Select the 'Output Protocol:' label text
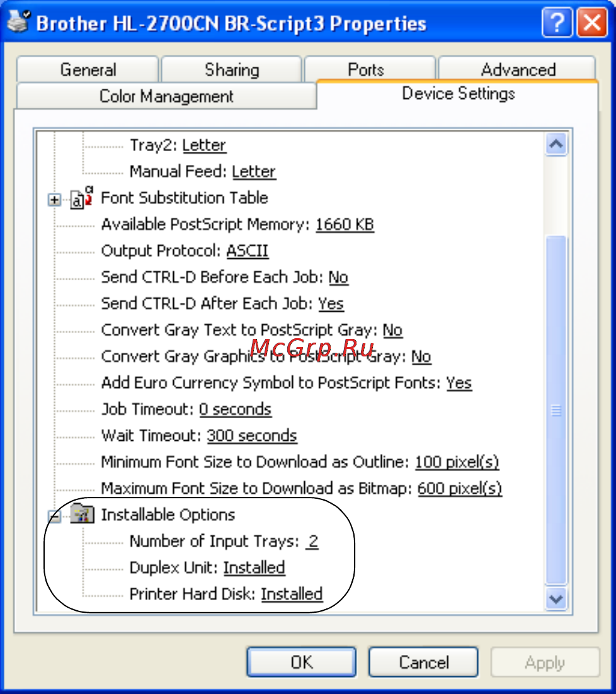 point(161,251)
